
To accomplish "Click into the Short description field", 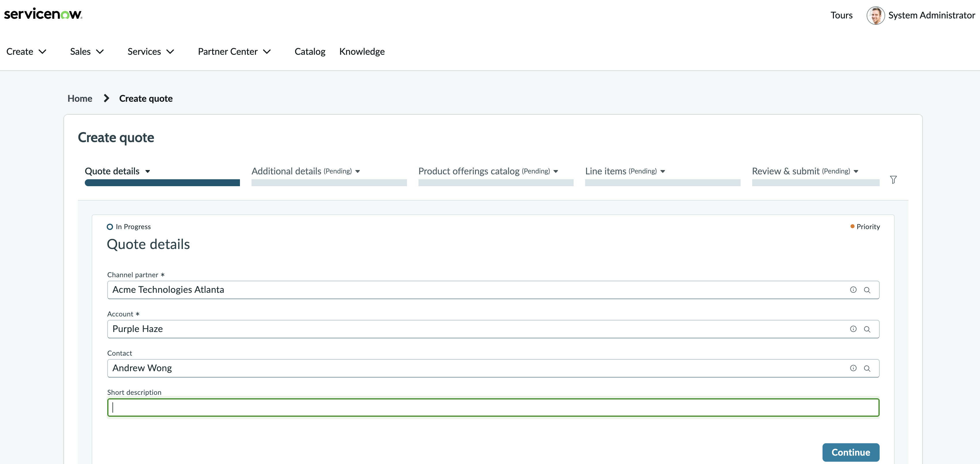I will [x=493, y=408].
